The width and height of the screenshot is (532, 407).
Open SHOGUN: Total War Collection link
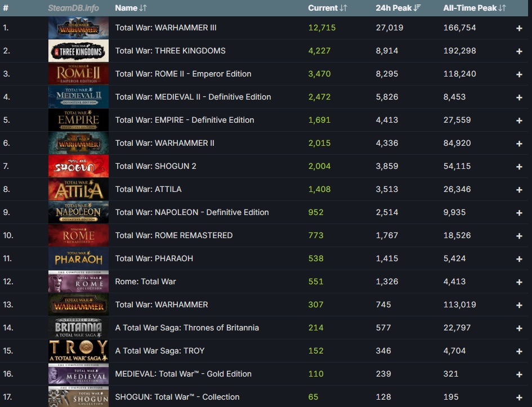[x=177, y=396]
